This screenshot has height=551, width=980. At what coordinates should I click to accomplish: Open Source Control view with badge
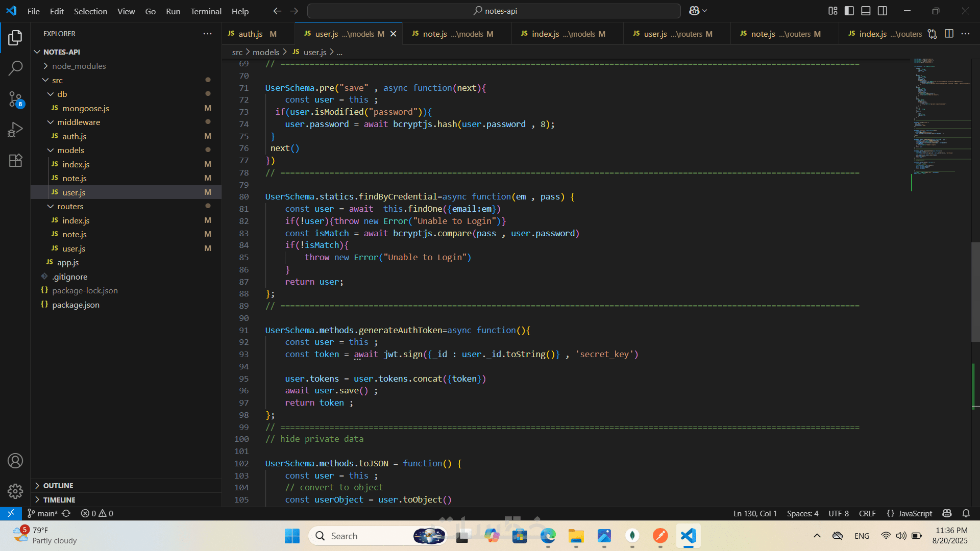pyautogui.click(x=15, y=99)
